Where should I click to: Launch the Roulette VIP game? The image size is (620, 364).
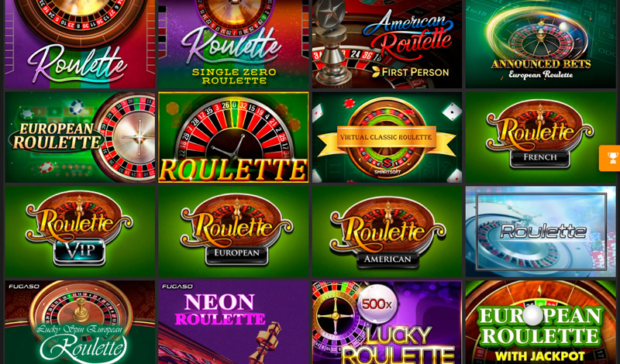[x=80, y=232]
